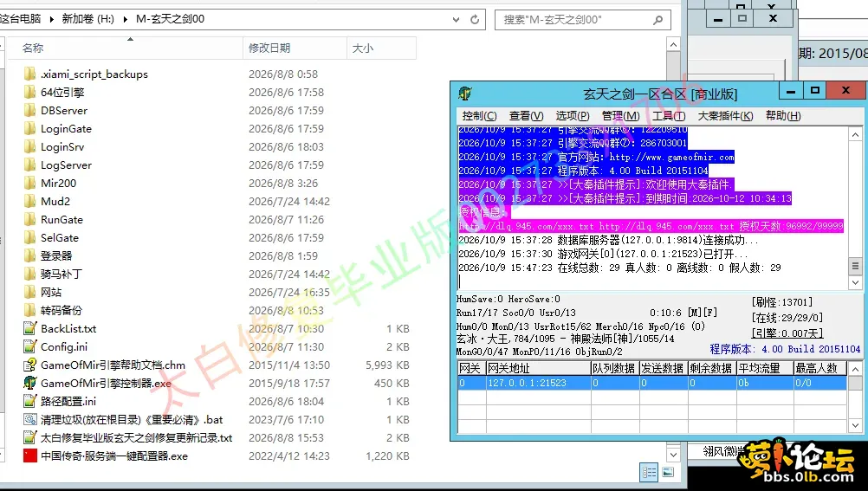Sort files by 修改日期 column header
This screenshot has height=491, width=868.
click(x=295, y=48)
